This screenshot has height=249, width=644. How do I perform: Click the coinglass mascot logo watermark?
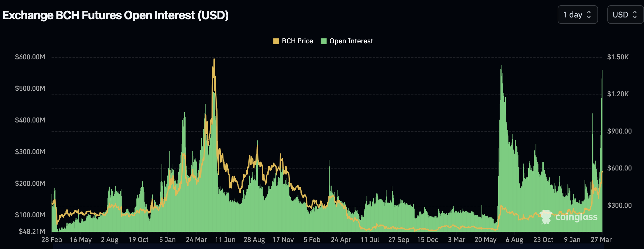546,217
